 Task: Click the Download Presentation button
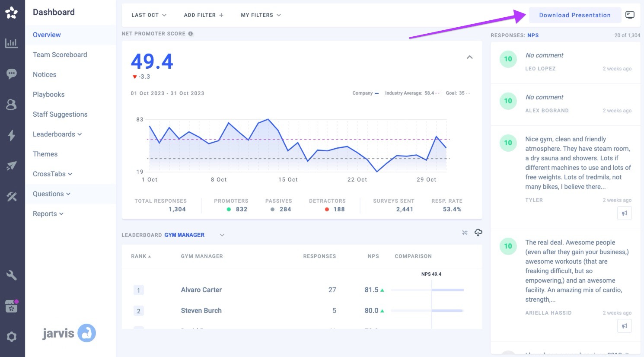coord(574,15)
